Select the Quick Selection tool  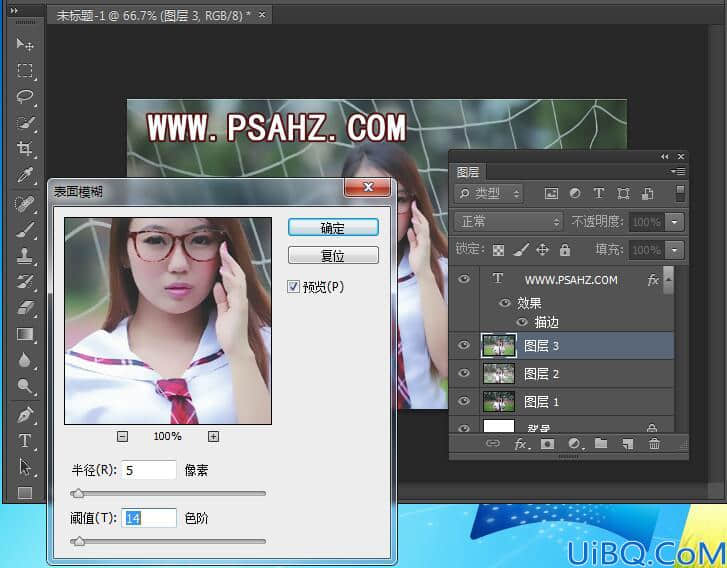coord(25,123)
